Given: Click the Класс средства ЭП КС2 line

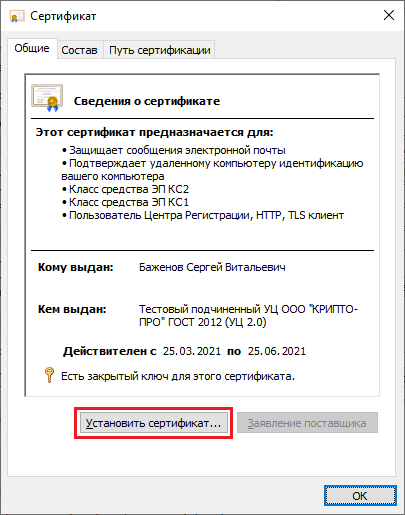Looking at the screenshot, I should (x=126, y=189).
